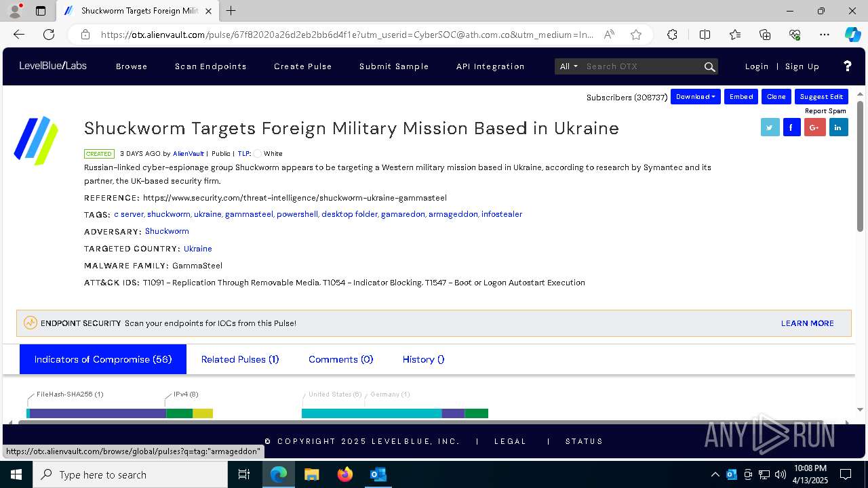The image size is (868, 488).
Task: Open Task View on taskbar
Action: coord(244,474)
